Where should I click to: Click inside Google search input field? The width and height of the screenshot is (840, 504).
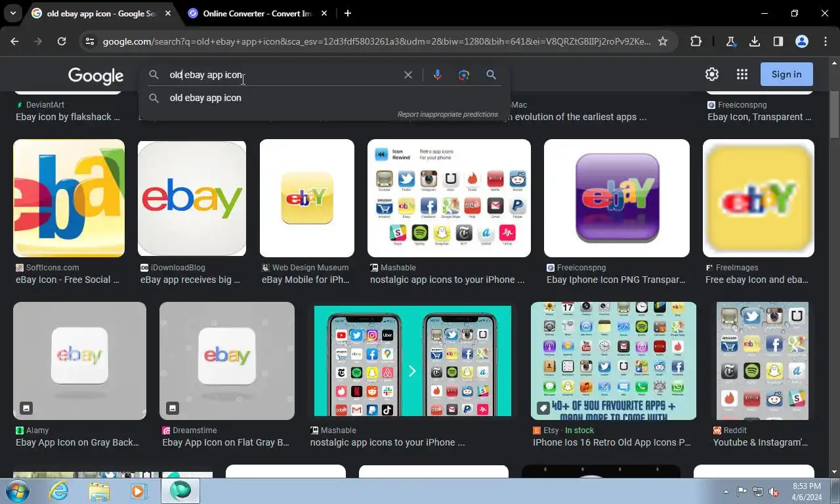(x=282, y=75)
